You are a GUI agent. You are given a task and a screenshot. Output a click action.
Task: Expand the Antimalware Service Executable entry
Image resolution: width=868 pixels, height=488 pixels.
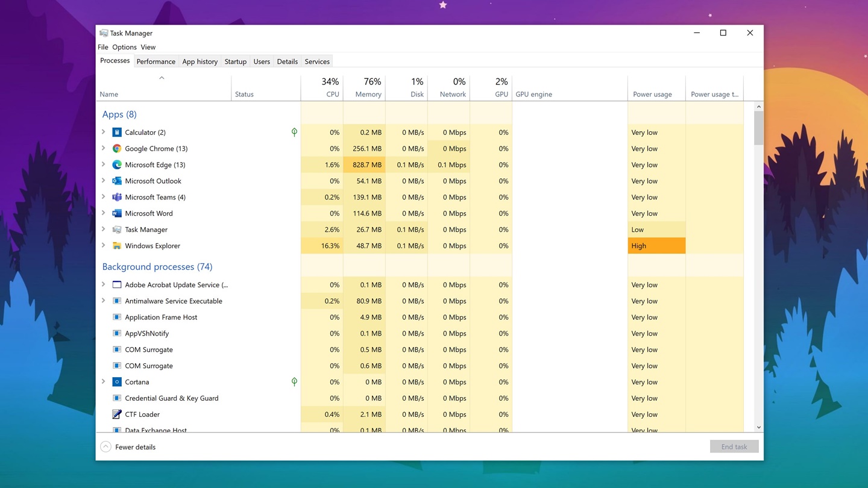(x=104, y=301)
